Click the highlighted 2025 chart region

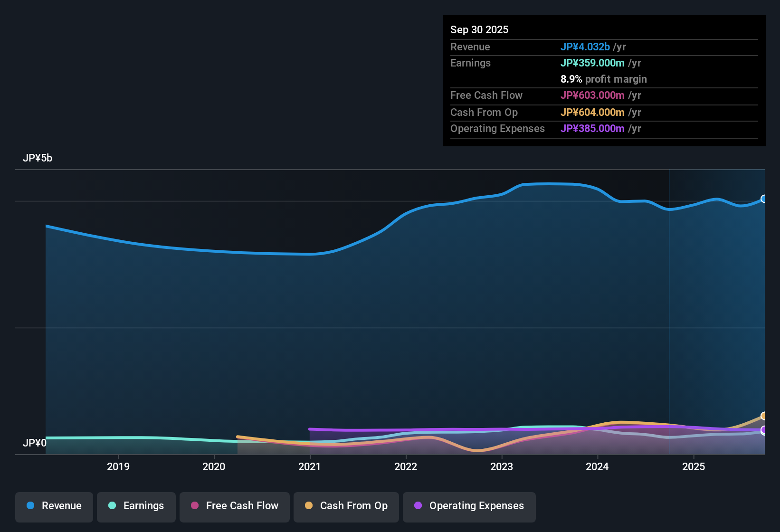click(x=717, y=309)
